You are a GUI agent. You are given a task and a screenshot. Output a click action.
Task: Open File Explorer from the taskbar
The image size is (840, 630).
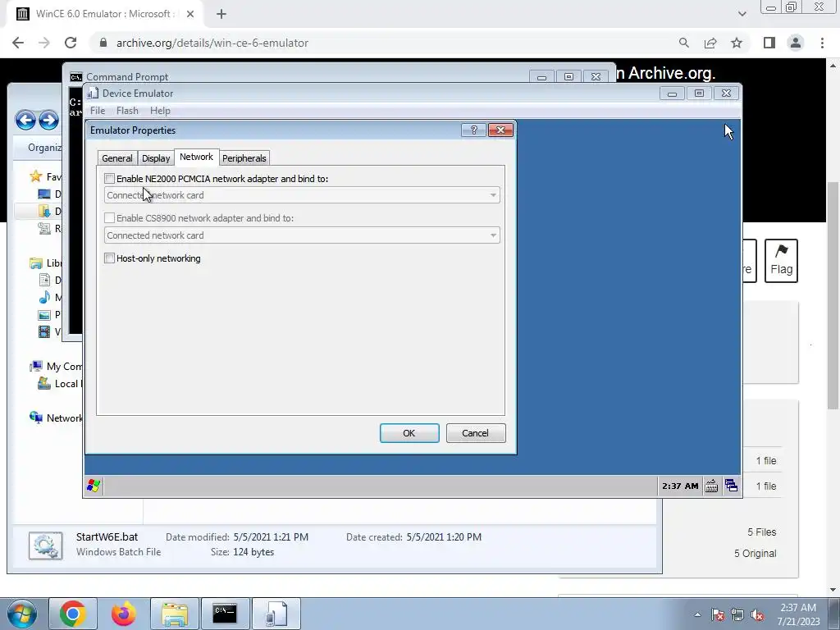pos(175,614)
